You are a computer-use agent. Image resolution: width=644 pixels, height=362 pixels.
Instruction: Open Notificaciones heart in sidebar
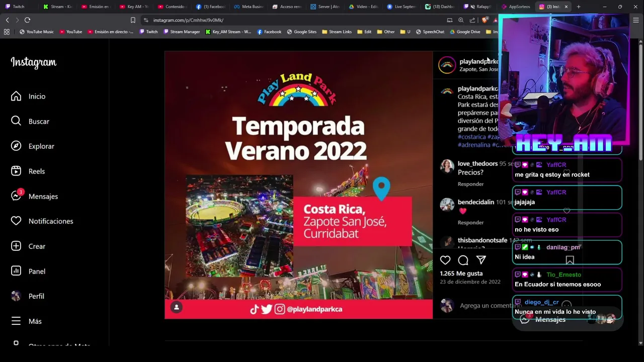(x=42, y=221)
